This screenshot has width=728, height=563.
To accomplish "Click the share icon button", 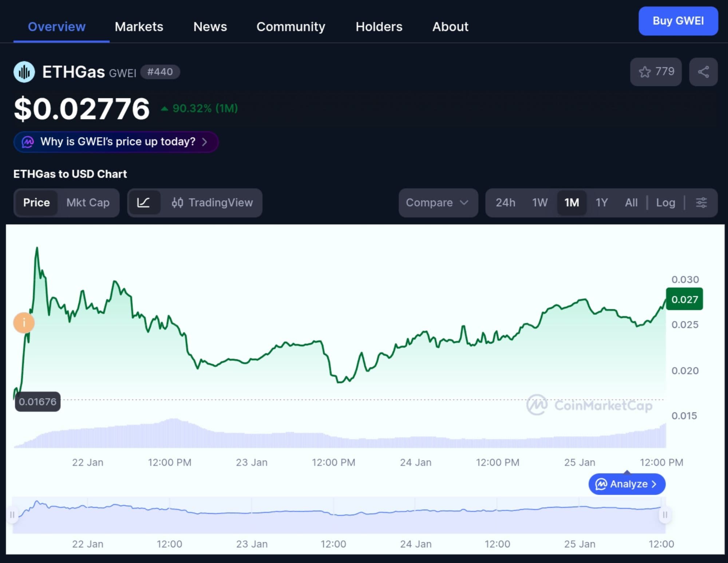I will tap(703, 72).
